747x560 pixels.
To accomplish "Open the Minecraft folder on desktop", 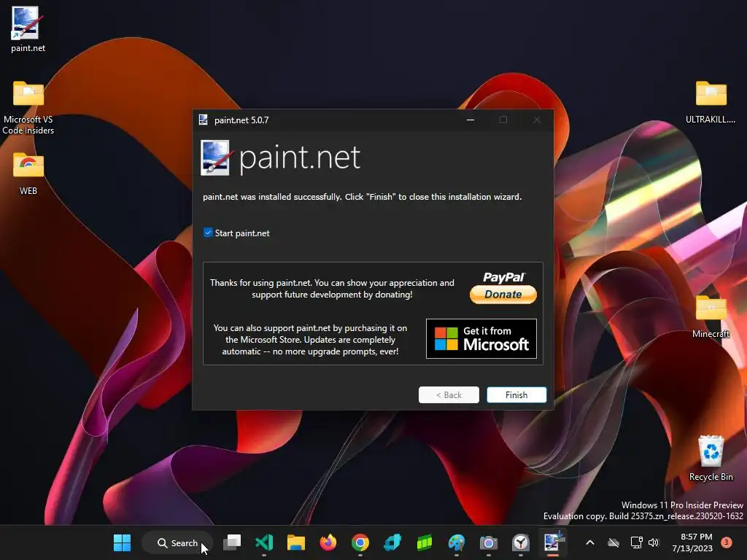I will pos(711,316).
